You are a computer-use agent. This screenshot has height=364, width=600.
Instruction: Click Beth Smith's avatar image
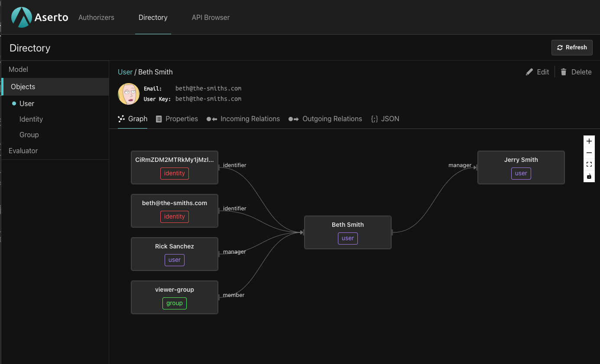pos(129,94)
